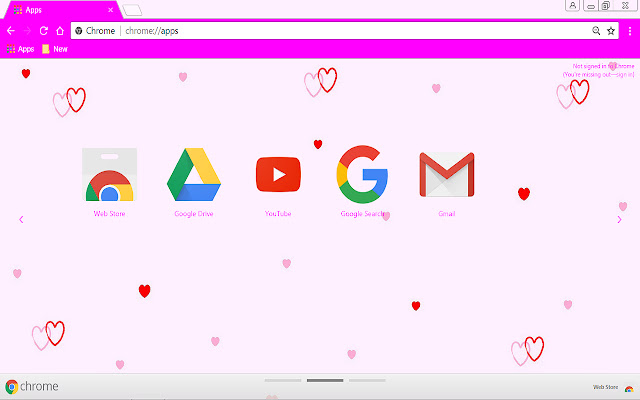
Task: Launch the Google Search app
Action: tap(362, 175)
